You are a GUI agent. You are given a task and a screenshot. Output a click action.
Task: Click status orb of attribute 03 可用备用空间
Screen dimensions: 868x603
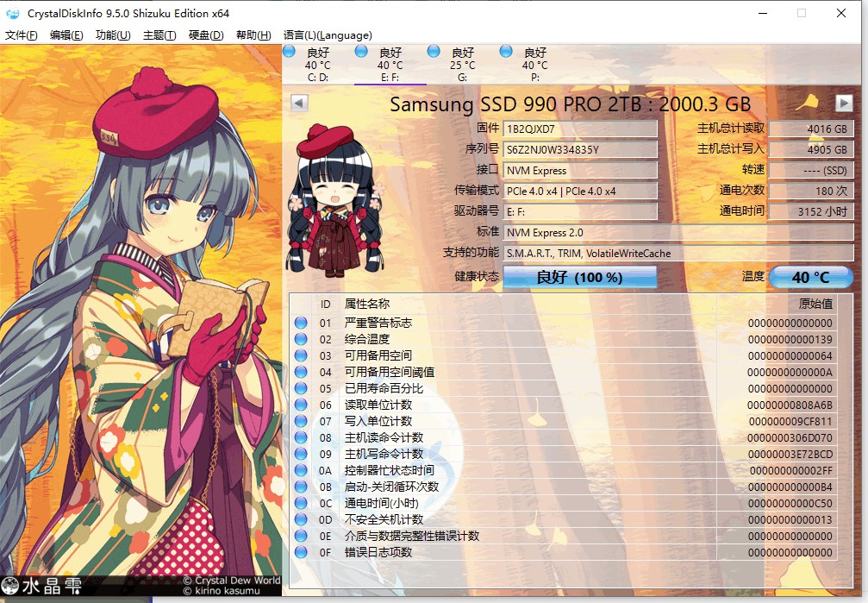[x=301, y=355]
